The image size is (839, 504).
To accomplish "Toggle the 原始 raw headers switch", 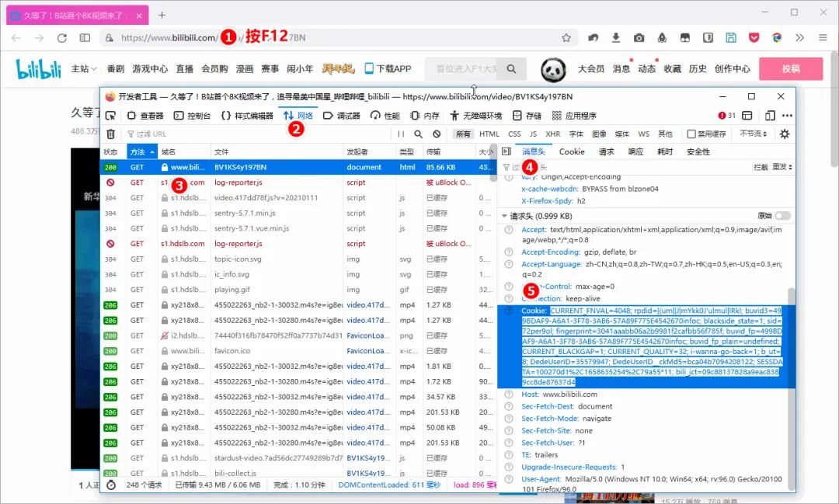I will [782, 216].
